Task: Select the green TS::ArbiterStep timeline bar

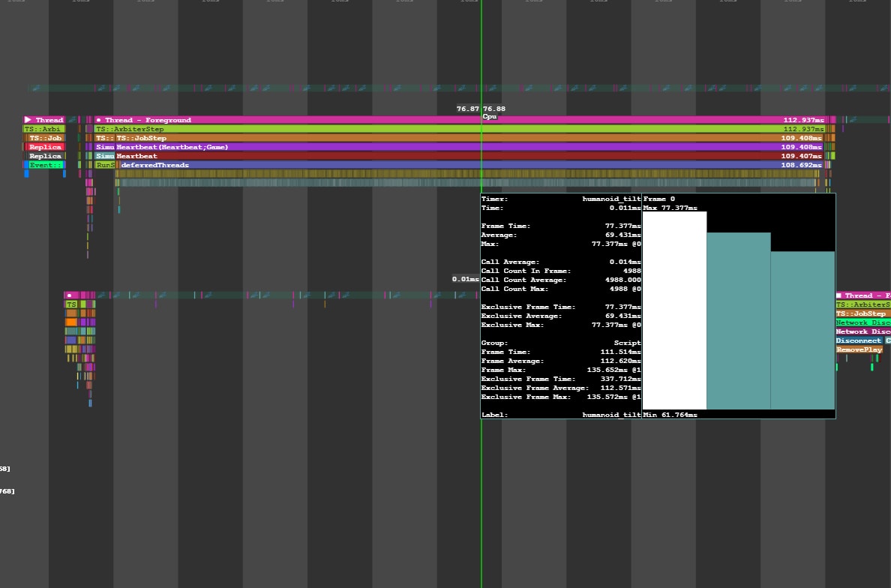Action: click(x=450, y=129)
